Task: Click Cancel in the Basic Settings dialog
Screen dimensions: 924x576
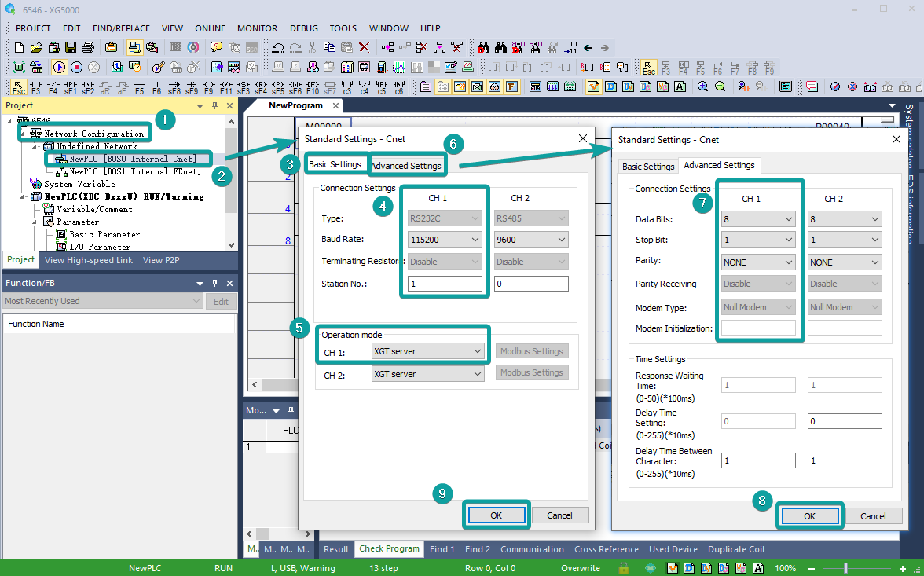Action: [x=559, y=515]
